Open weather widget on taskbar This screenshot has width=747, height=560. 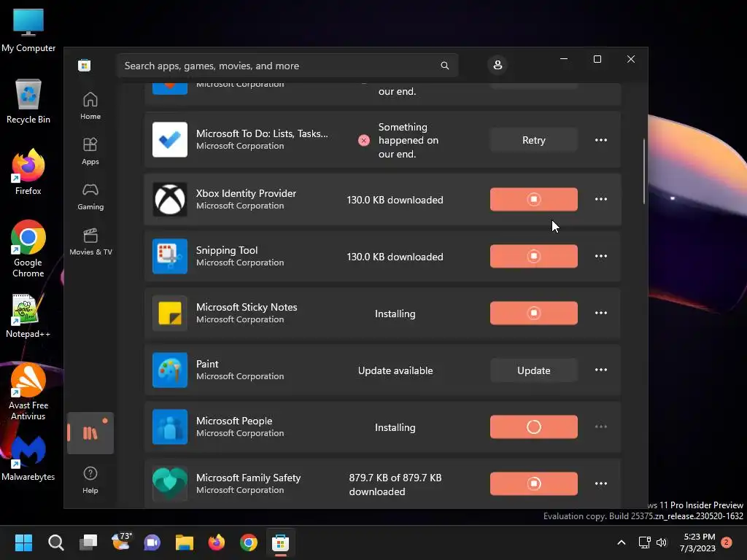pos(120,542)
